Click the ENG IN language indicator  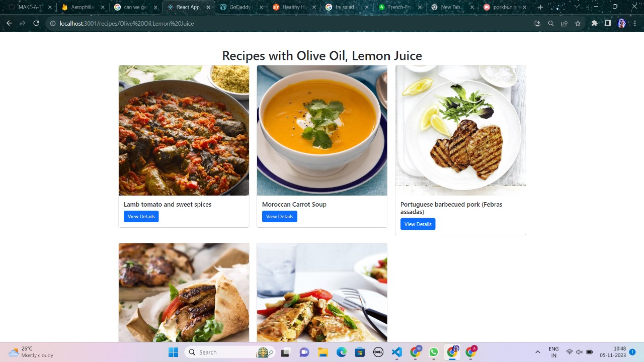pyautogui.click(x=553, y=352)
